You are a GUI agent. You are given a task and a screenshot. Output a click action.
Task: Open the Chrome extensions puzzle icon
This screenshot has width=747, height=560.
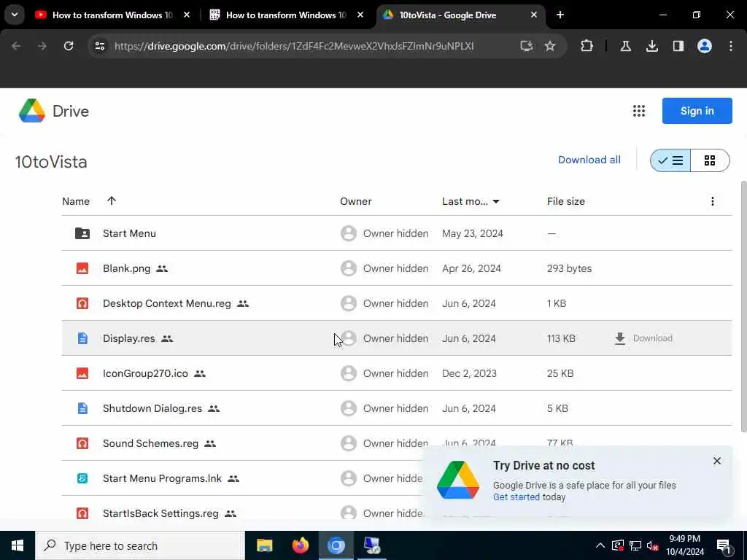tap(587, 46)
